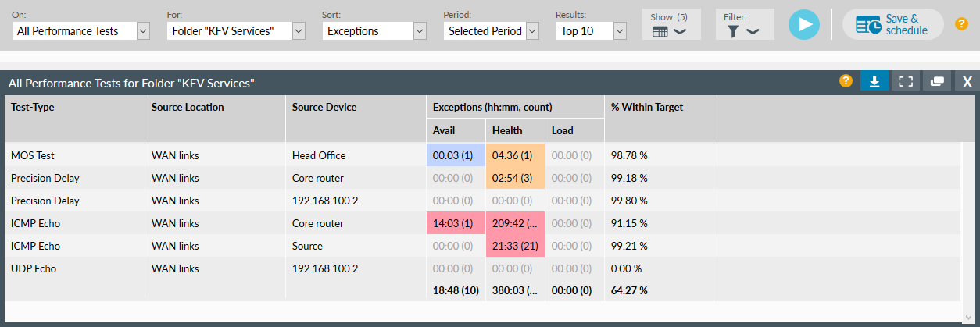
Task: Open the Filter funnel menu
Action: pyautogui.click(x=742, y=31)
